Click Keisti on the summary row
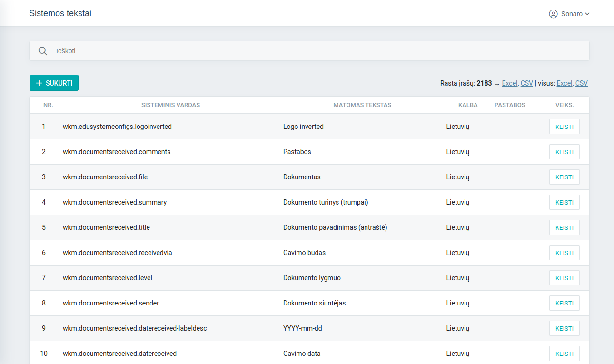Screen dimensions: 614x364 point(564,203)
